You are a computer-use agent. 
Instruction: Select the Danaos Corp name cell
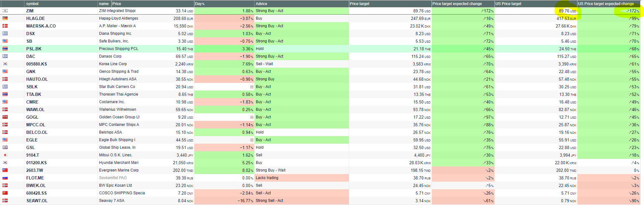coord(110,56)
